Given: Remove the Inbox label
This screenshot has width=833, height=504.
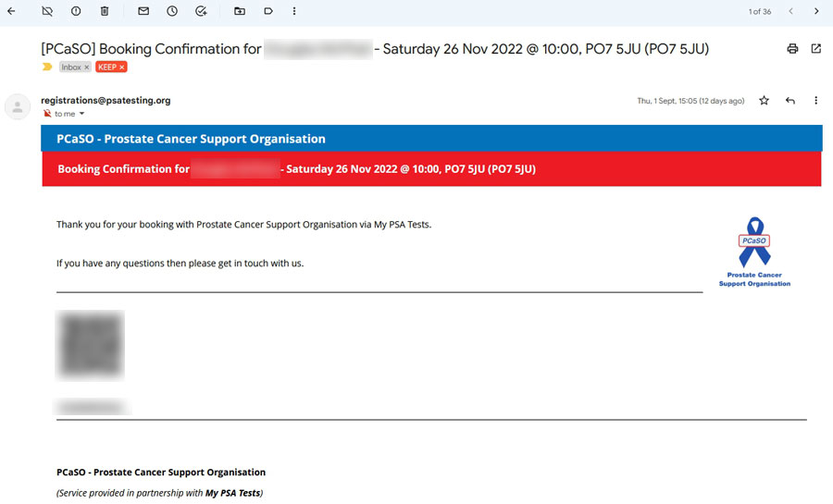Looking at the screenshot, I should tap(87, 68).
